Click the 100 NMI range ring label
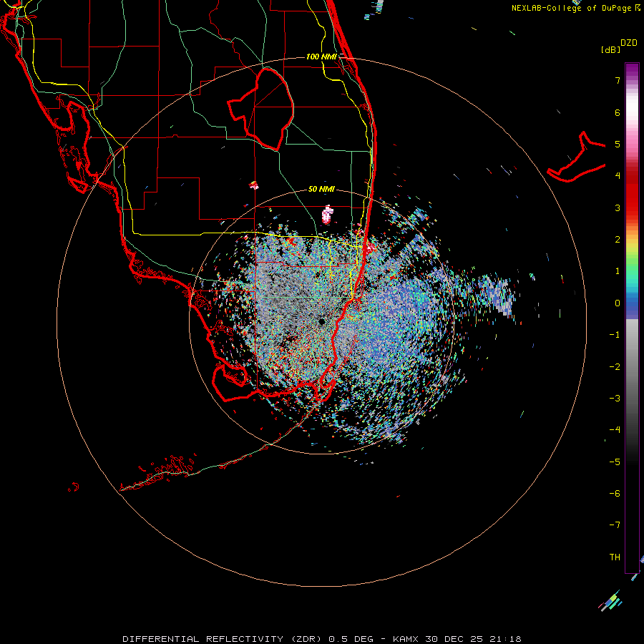 pos(321,57)
